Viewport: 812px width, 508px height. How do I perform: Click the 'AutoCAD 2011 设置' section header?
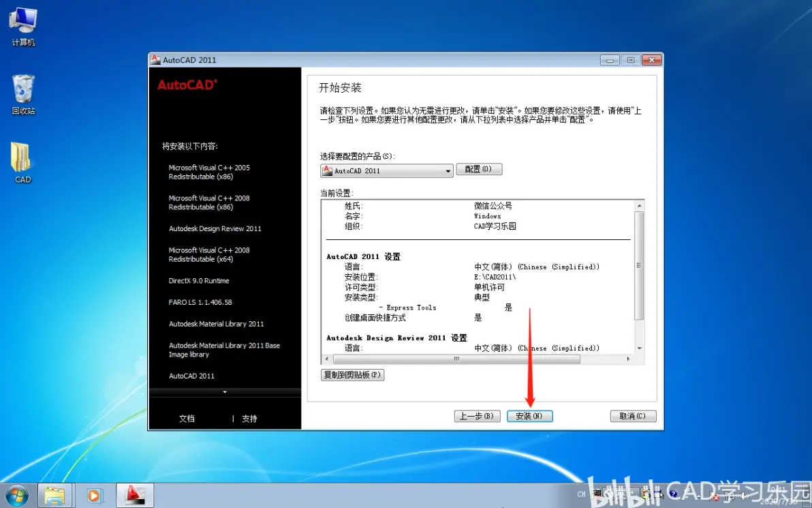pyautogui.click(x=364, y=256)
